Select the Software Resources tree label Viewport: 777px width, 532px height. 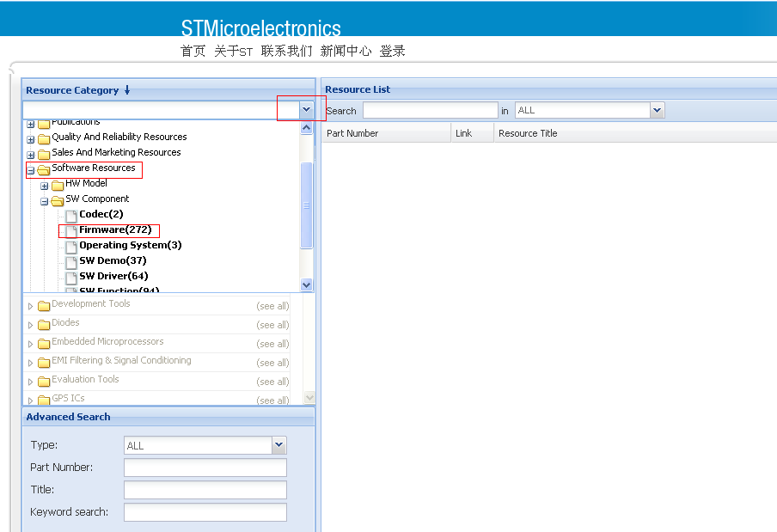(x=94, y=168)
